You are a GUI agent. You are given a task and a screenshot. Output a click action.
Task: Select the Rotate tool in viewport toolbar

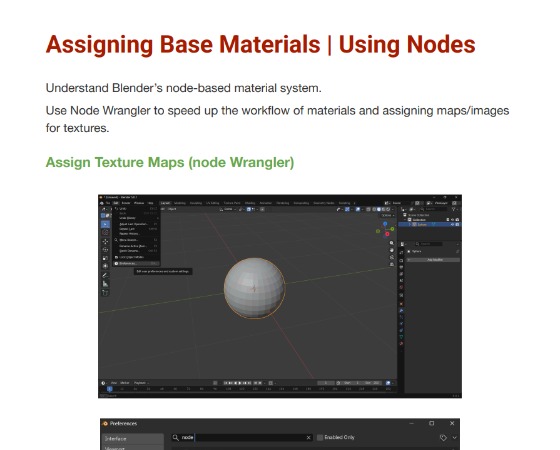point(105,250)
